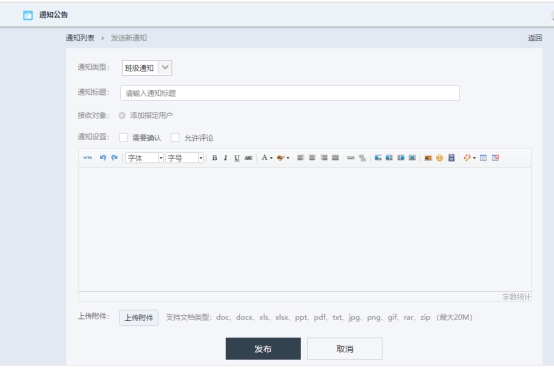Insert an emoticon smiley
The image size is (554, 371).
click(440, 158)
